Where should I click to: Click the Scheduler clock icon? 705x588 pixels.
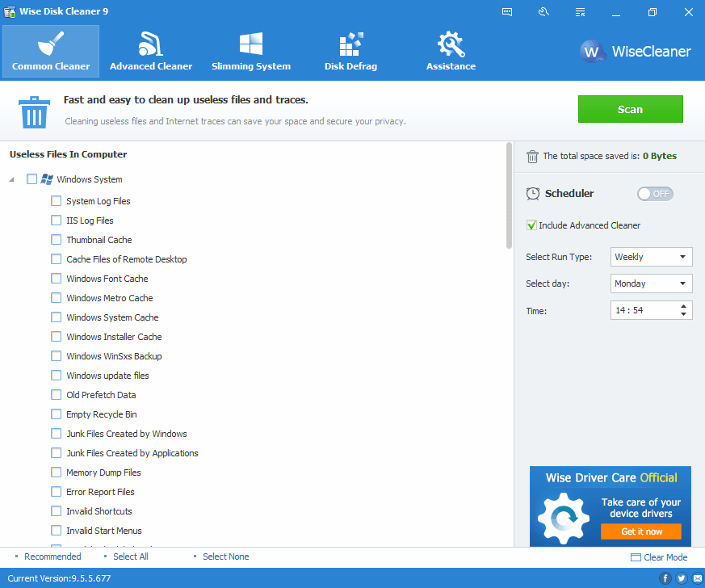[533, 194]
